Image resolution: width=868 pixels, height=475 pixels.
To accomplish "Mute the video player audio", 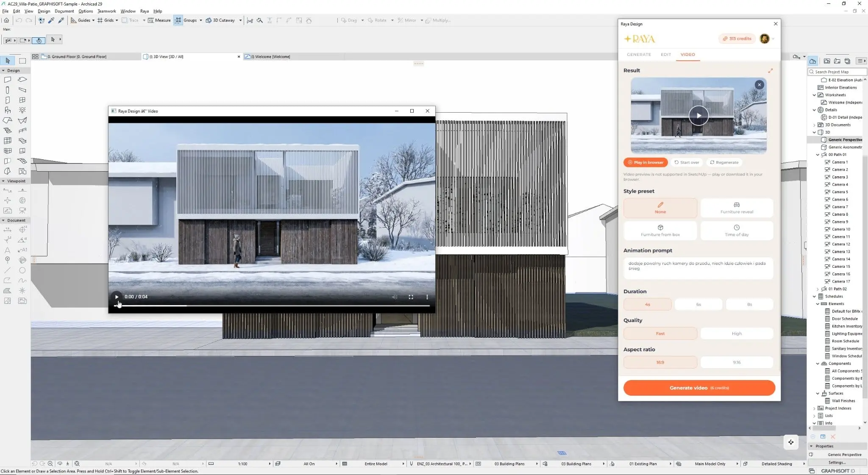I will pos(395,297).
